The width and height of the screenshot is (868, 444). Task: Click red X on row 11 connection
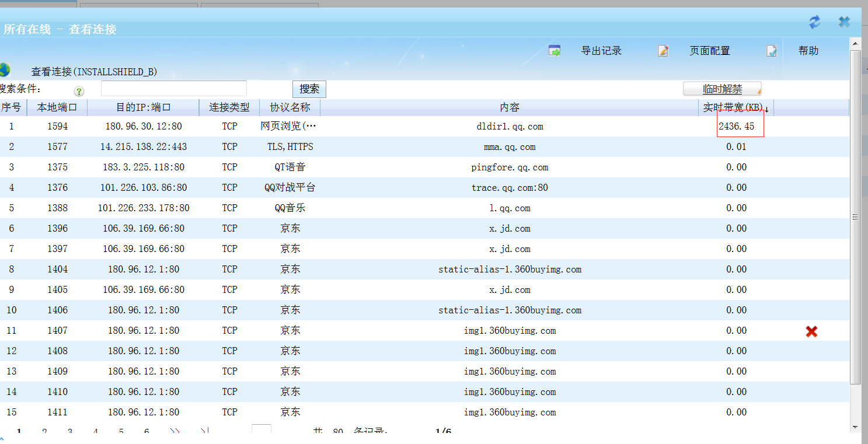[811, 331]
